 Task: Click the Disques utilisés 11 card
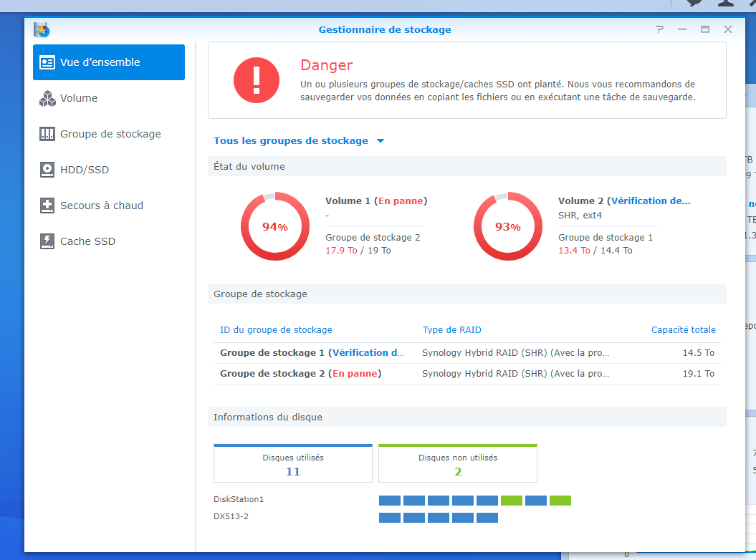pyautogui.click(x=293, y=463)
